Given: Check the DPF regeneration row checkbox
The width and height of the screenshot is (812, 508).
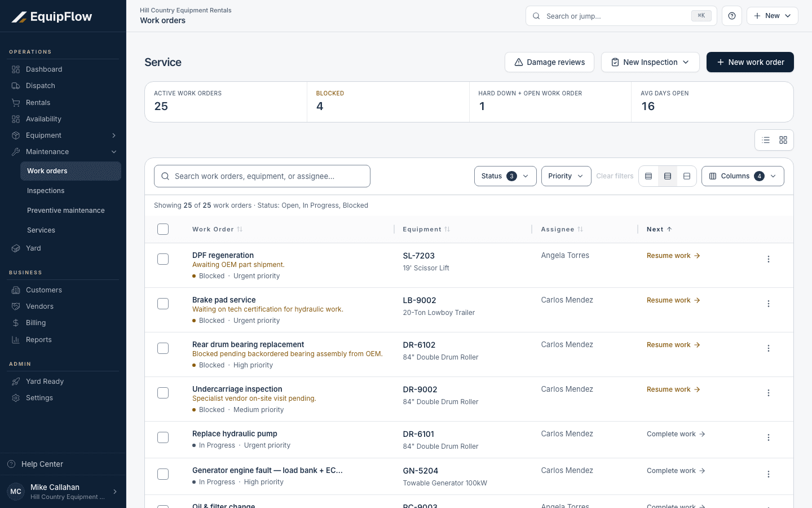Looking at the screenshot, I should point(163,259).
